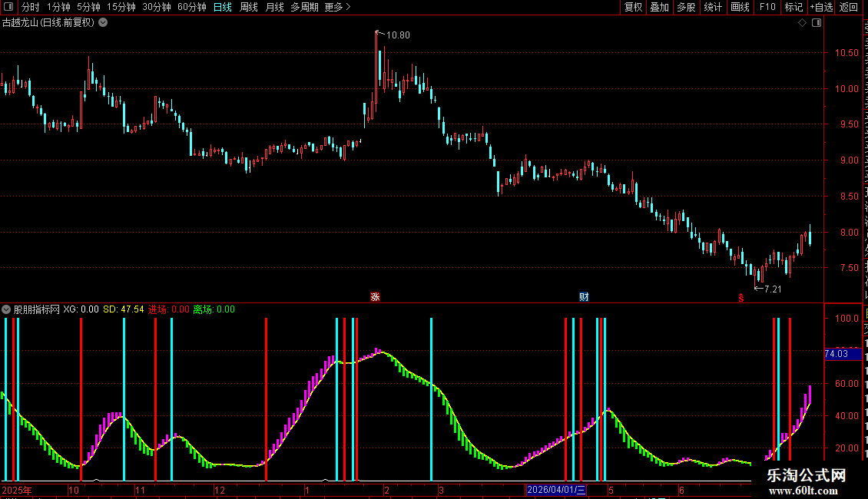The image size is (868, 499).
Task: Open 多股 multi-stock view
Action: click(x=686, y=7)
